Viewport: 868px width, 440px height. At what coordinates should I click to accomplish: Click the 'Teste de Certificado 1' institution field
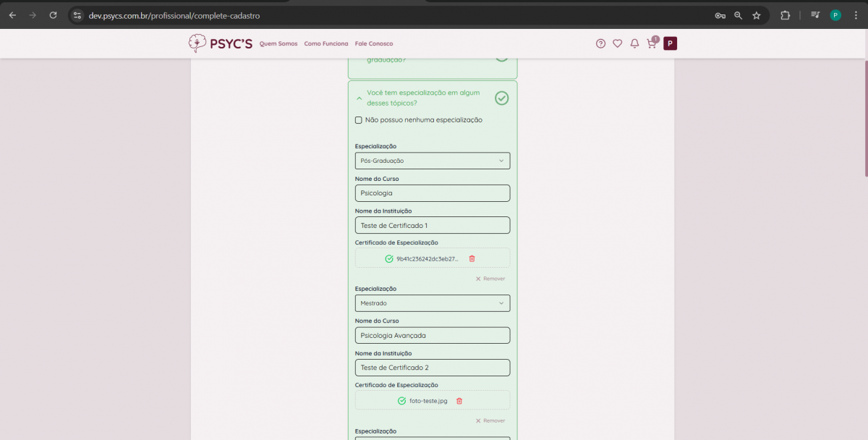(432, 225)
